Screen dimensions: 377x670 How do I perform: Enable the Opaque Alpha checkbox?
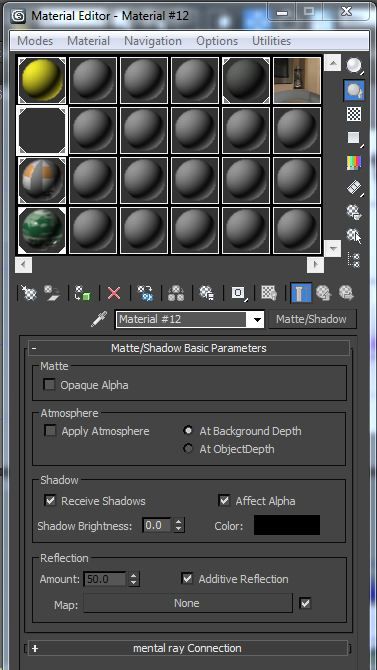[50, 385]
